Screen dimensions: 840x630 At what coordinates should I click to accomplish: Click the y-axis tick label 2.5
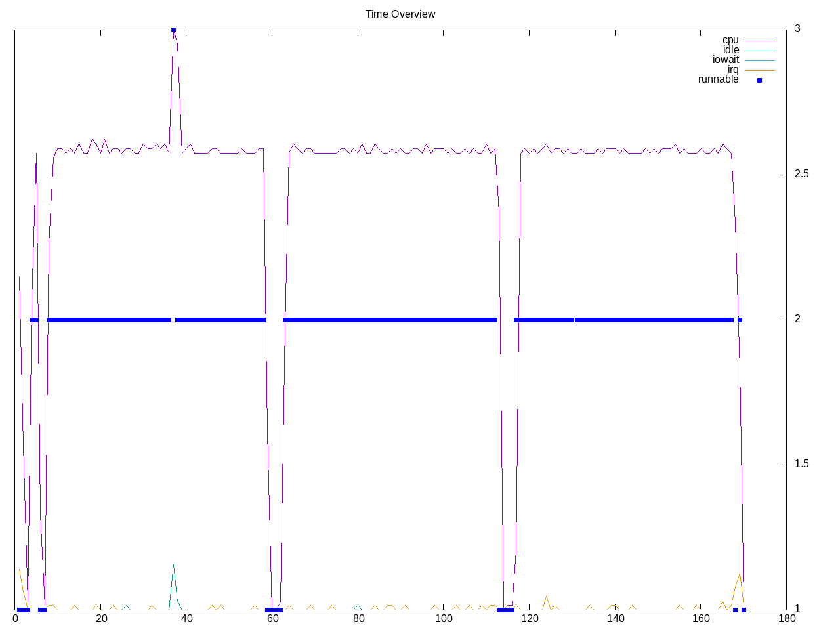point(801,174)
